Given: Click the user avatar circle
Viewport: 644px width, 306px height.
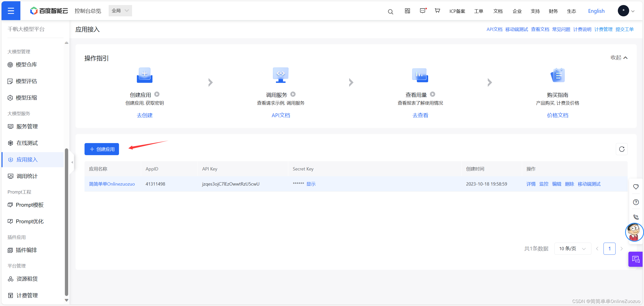Looking at the screenshot, I should pos(623,11).
